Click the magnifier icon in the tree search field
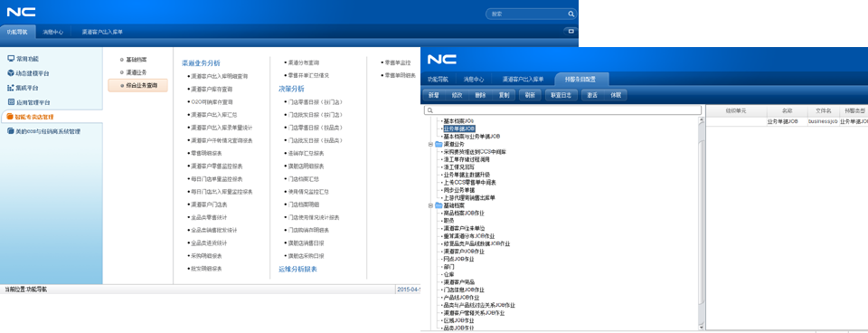This screenshot has height=333, width=868. [430, 110]
